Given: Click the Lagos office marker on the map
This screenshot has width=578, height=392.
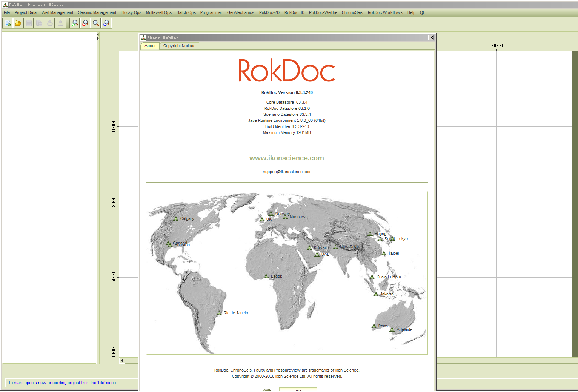Looking at the screenshot, I should (x=266, y=277).
